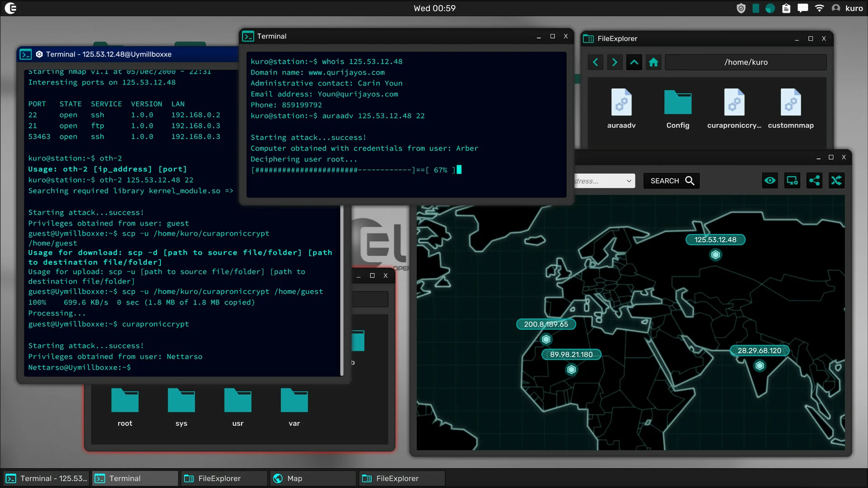
Task: Click the up-directory arrow in FileExplorer
Action: 634,62
